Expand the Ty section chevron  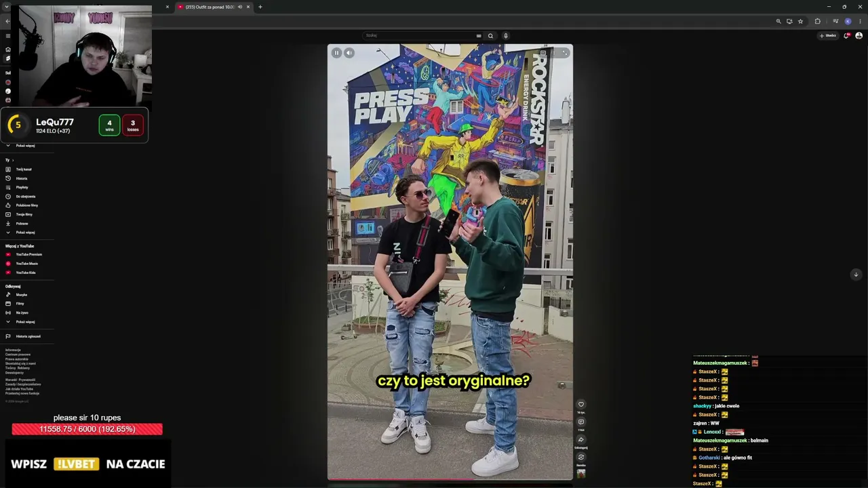coord(13,161)
